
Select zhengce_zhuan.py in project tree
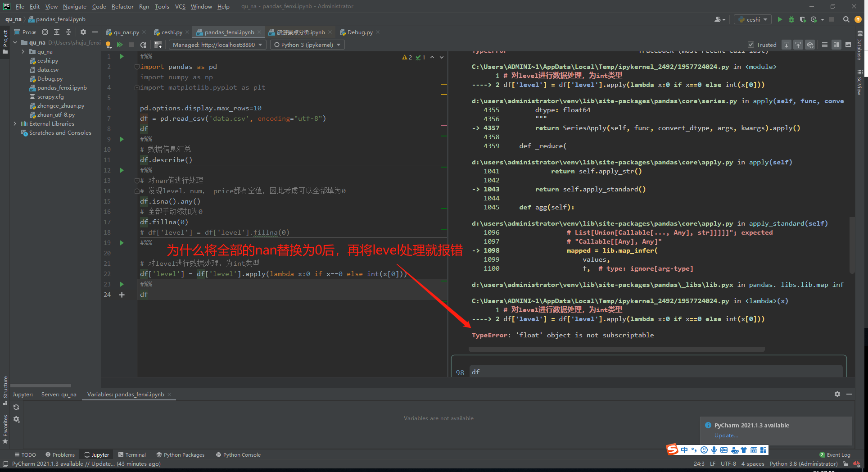(x=60, y=105)
